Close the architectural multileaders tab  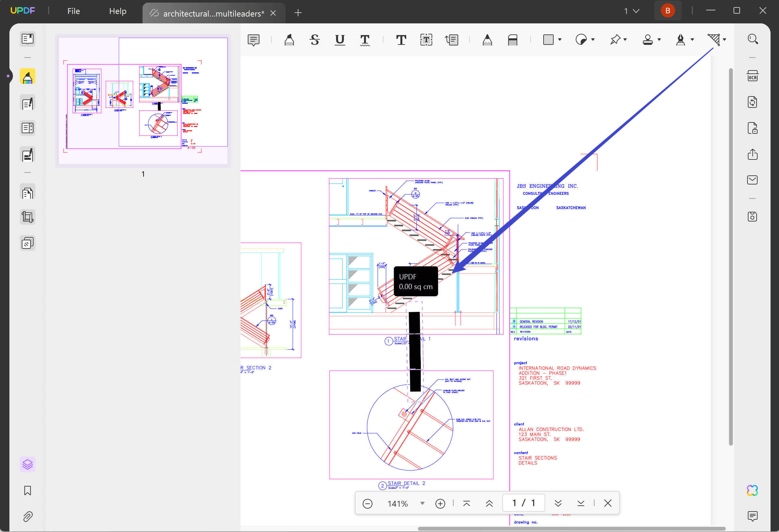[273, 13]
